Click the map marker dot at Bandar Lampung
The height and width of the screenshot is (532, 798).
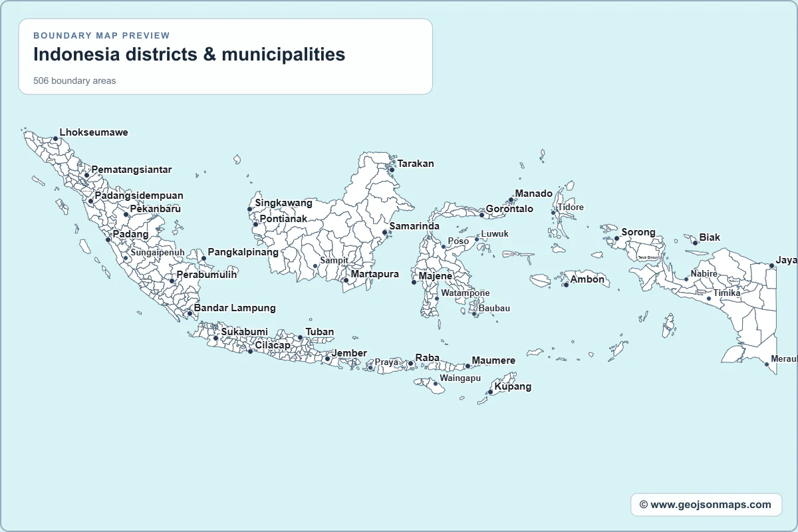pos(190,313)
